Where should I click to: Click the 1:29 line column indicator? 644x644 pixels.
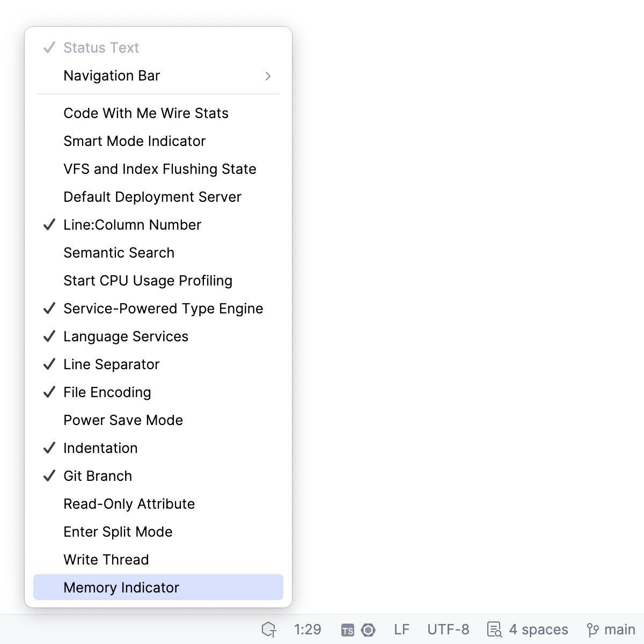tap(308, 630)
